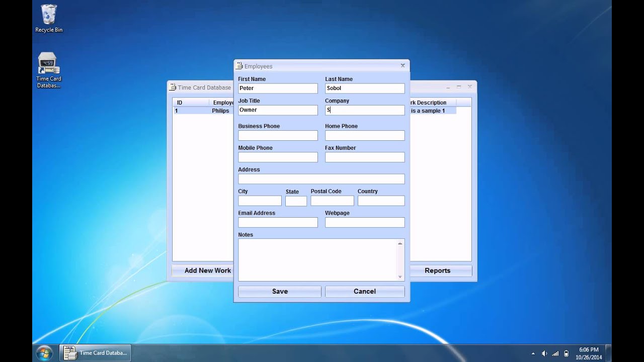Click the Mobile Phone field

coord(278,157)
